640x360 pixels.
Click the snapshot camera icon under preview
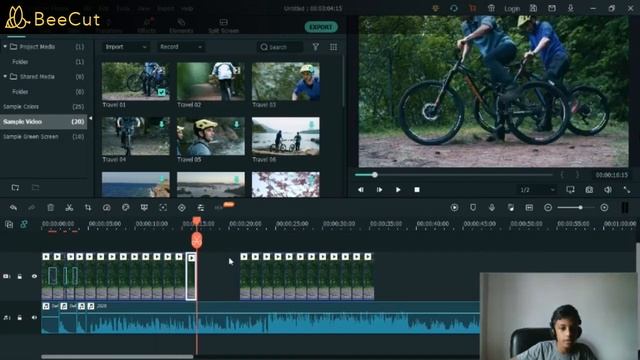(x=589, y=190)
